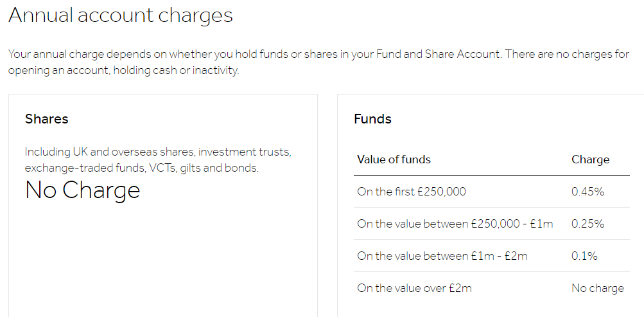Click the "Including UK and overseas shares" line
This screenshot has height=317, width=644.
pyautogui.click(x=158, y=152)
